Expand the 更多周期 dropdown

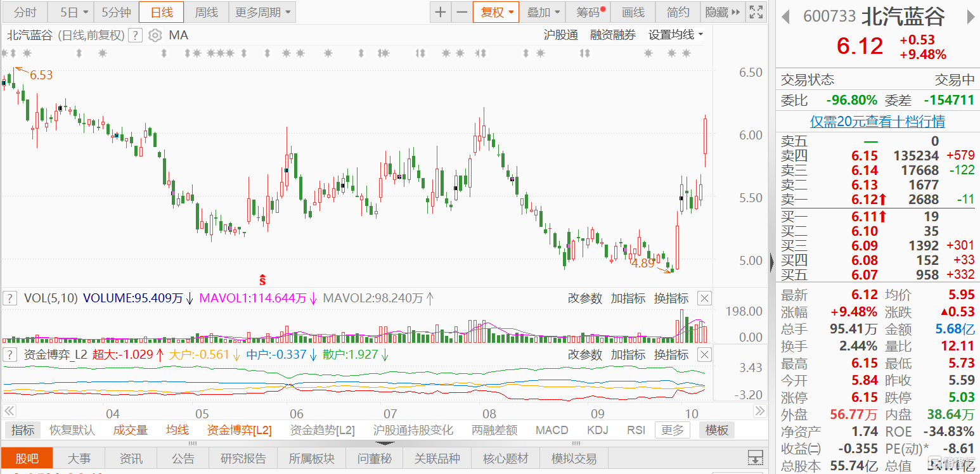click(x=262, y=12)
